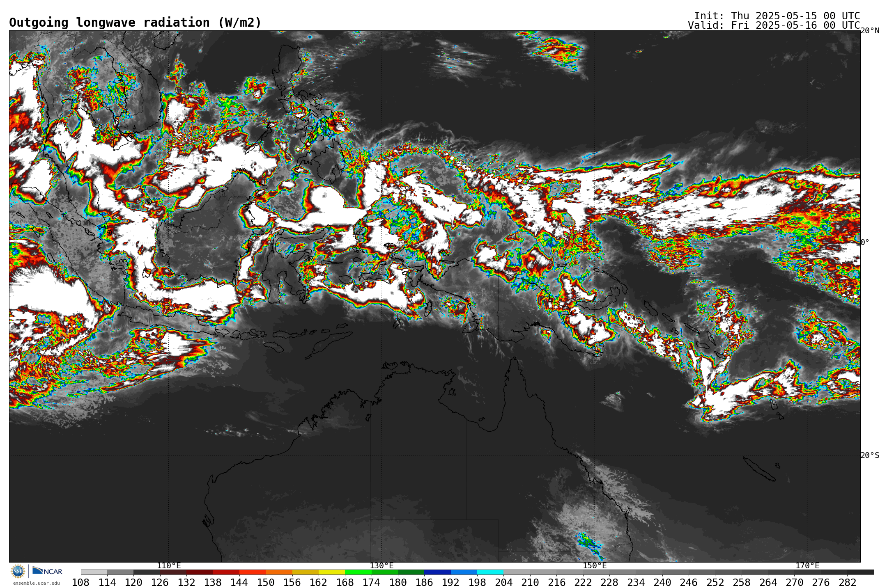887x588 pixels.
Task: Click the 216 colorbar tick label
Action: (556, 582)
